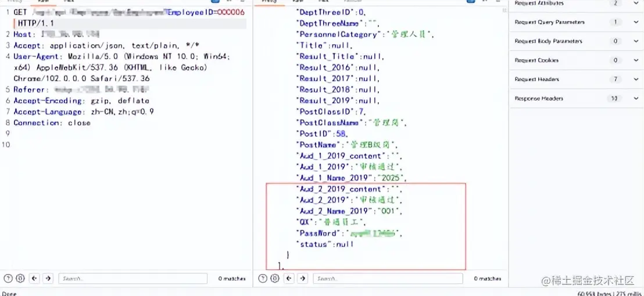
Task: Click the response pane 0 matches label
Action: 487,279
